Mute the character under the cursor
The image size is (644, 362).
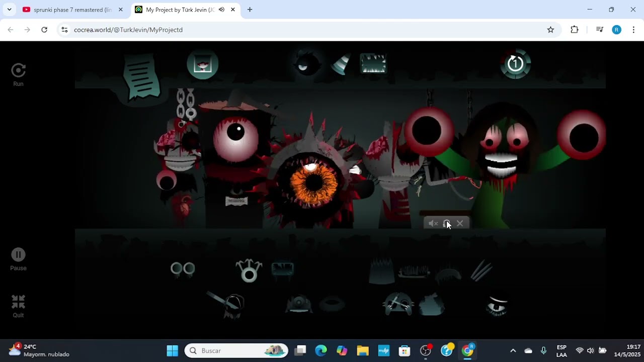(x=434, y=224)
